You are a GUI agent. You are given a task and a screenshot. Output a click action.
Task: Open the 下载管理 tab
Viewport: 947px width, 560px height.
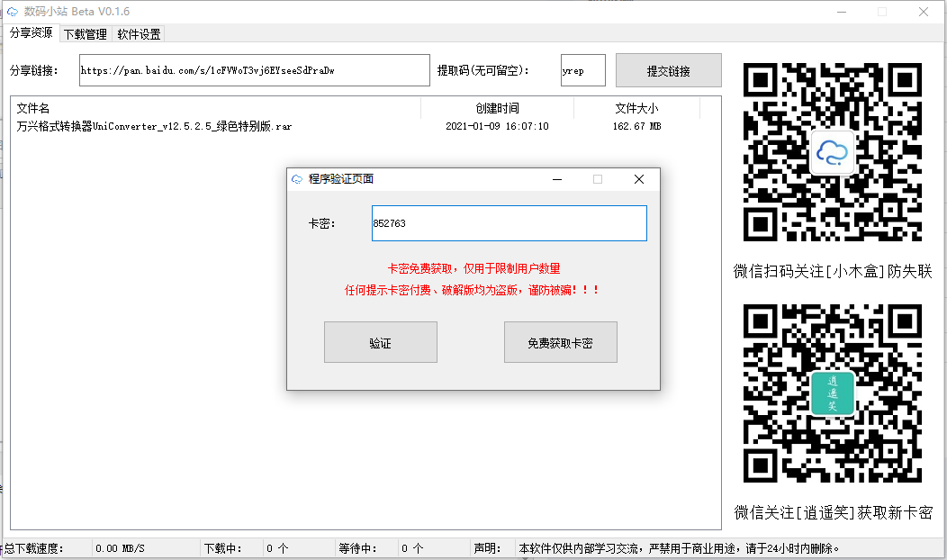[86, 34]
